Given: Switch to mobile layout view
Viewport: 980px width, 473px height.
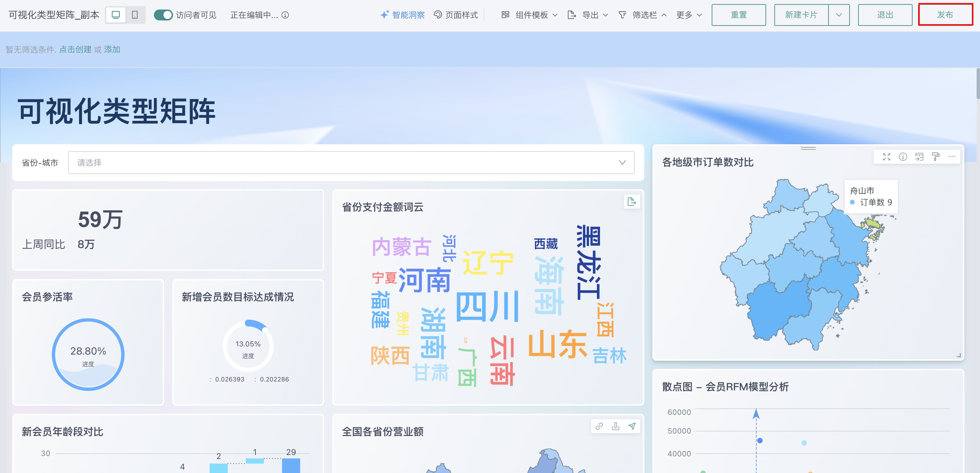Looking at the screenshot, I should click(x=135, y=15).
